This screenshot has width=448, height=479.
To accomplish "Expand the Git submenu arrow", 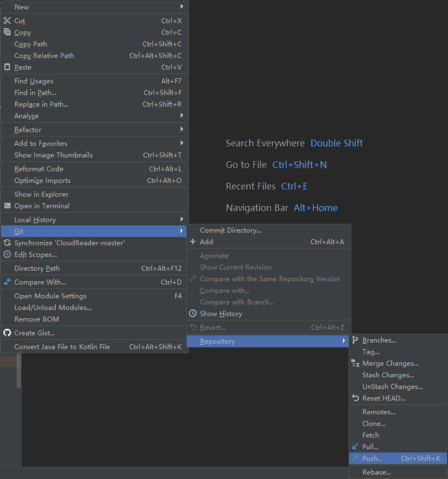I will coord(182,230).
